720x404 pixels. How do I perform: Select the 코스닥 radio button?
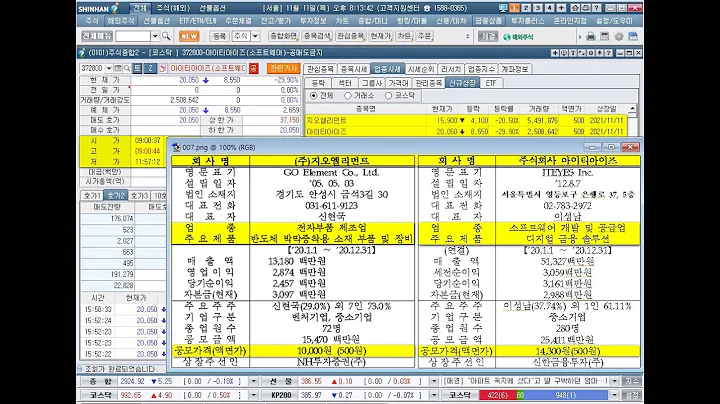(x=388, y=95)
